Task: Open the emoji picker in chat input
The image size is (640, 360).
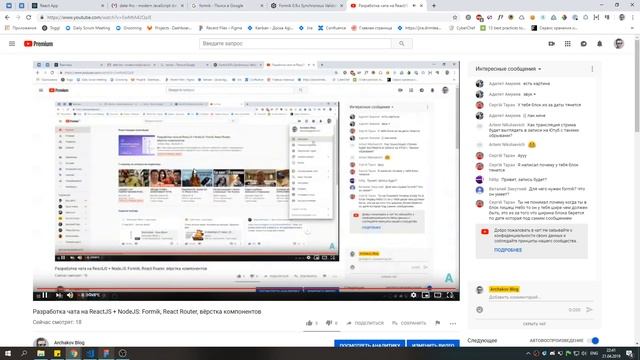Action: 480,310
